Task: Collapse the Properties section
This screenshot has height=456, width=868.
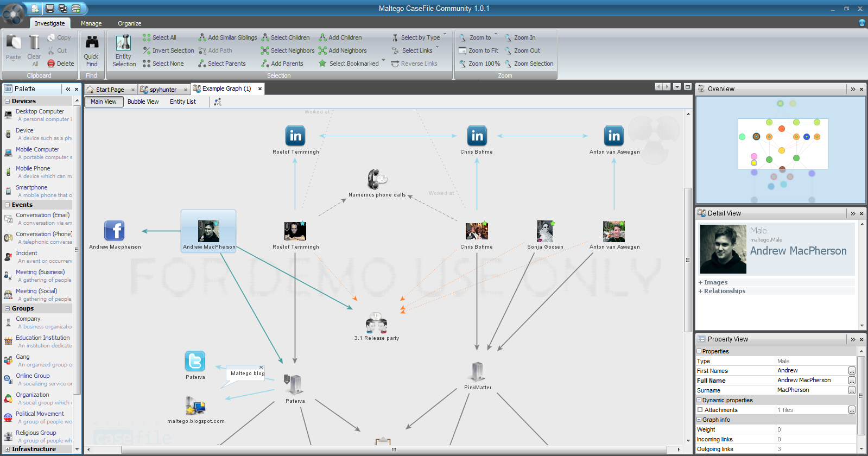Action: click(699, 351)
